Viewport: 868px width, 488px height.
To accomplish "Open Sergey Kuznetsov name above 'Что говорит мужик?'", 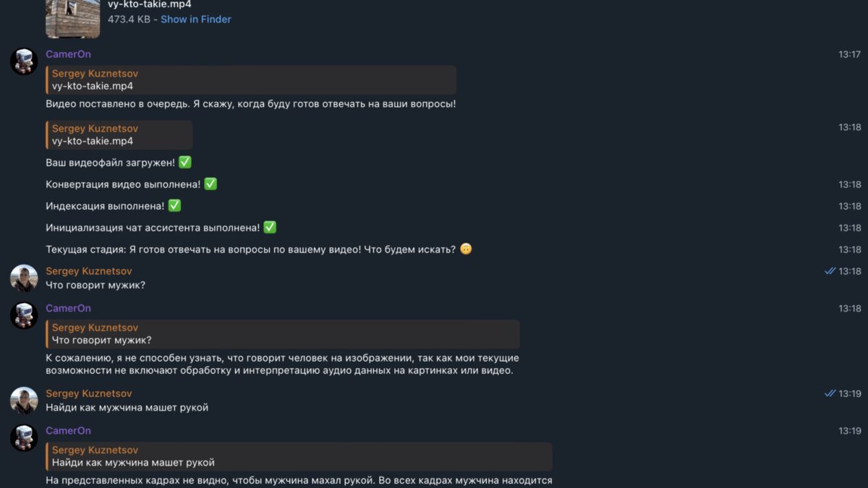I will point(88,271).
